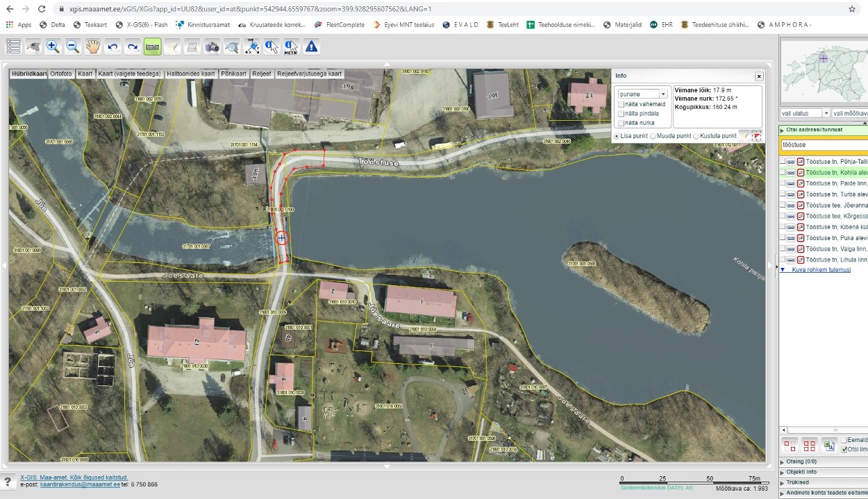The width and height of the screenshot is (868, 499).
Task: Open the layer list icon
Action: pyautogui.click(x=13, y=46)
